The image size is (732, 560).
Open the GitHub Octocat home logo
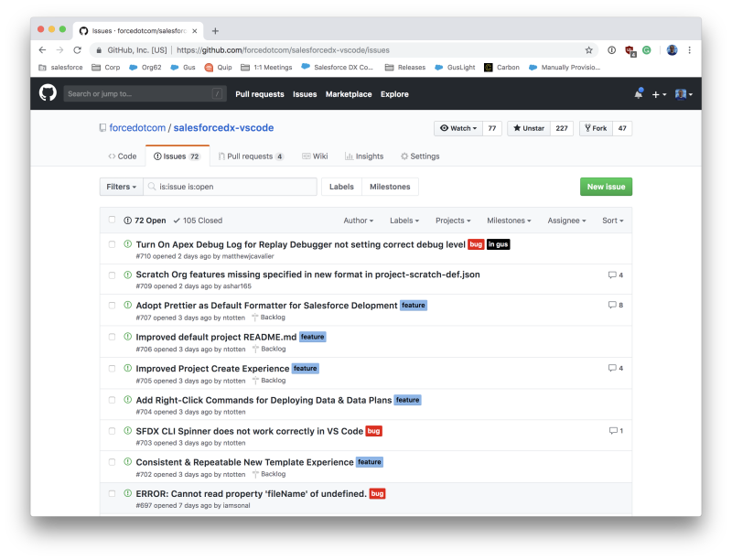tap(48, 93)
